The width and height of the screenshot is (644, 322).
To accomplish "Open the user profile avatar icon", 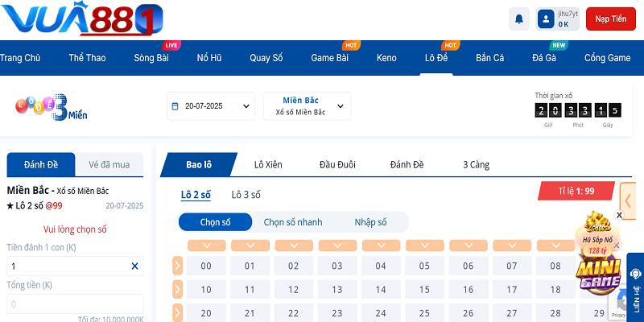I will tap(547, 19).
